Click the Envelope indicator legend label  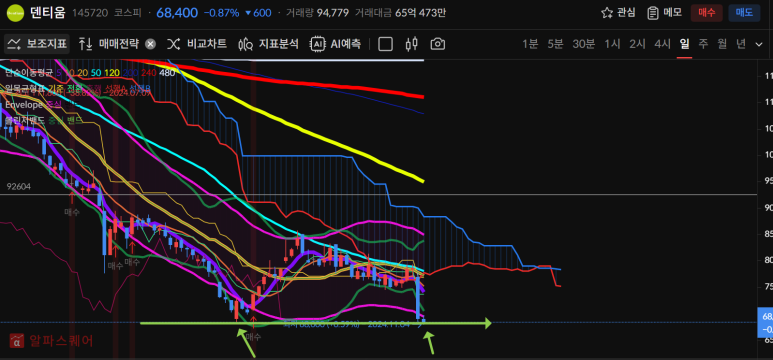coord(25,105)
